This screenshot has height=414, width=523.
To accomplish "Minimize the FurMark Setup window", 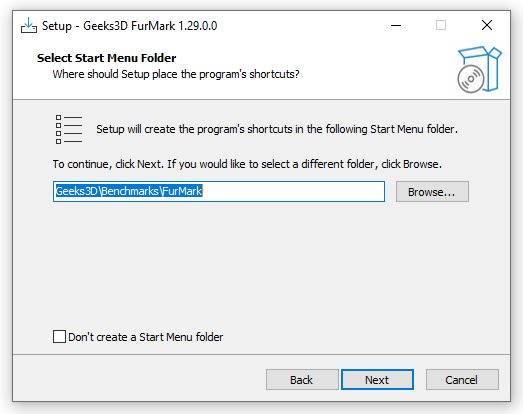I will [396, 25].
